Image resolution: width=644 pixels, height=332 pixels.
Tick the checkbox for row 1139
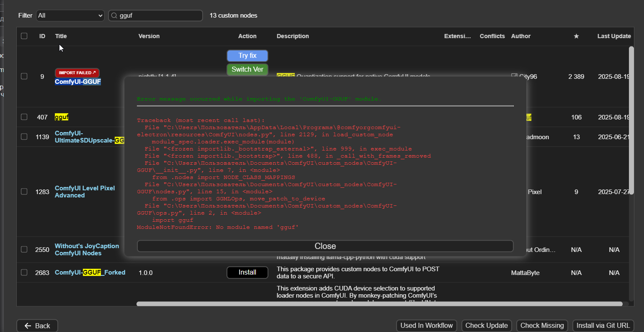24,137
